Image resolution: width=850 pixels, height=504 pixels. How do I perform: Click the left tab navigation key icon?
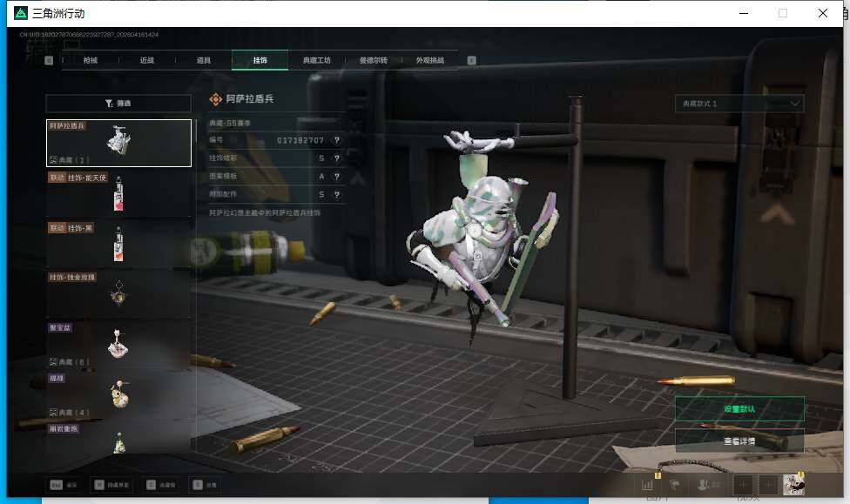click(x=49, y=60)
